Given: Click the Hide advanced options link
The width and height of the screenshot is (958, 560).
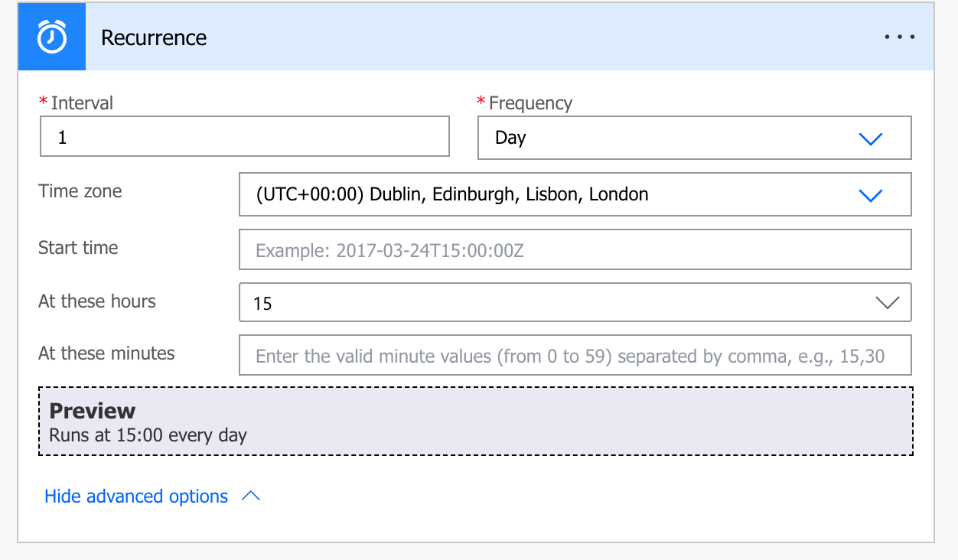Looking at the screenshot, I should tap(136, 497).
